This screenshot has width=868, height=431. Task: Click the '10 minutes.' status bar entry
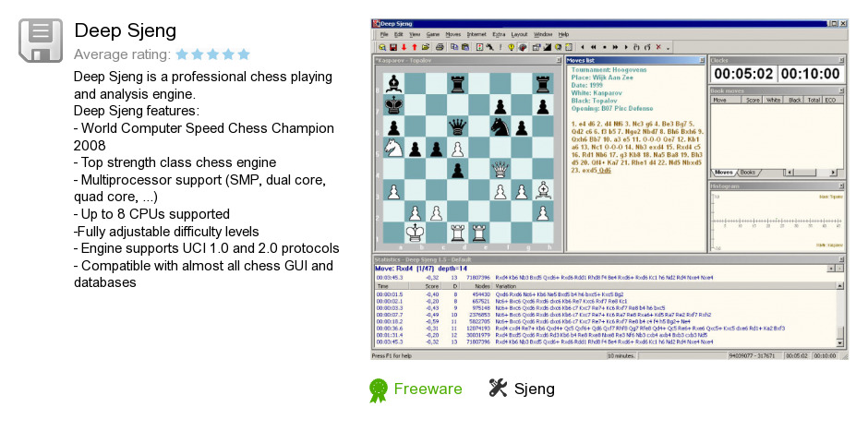pyautogui.click(x=621, y=355)
